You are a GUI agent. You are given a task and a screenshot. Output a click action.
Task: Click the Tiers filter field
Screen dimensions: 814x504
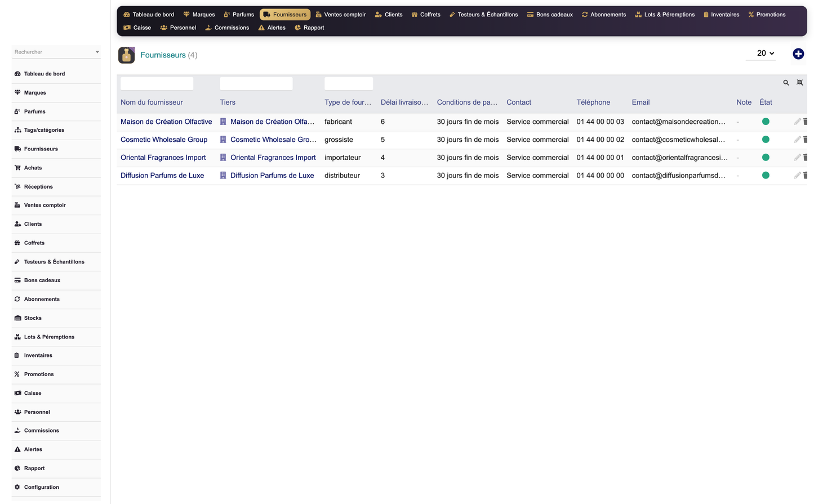click(x=256, y=83)
